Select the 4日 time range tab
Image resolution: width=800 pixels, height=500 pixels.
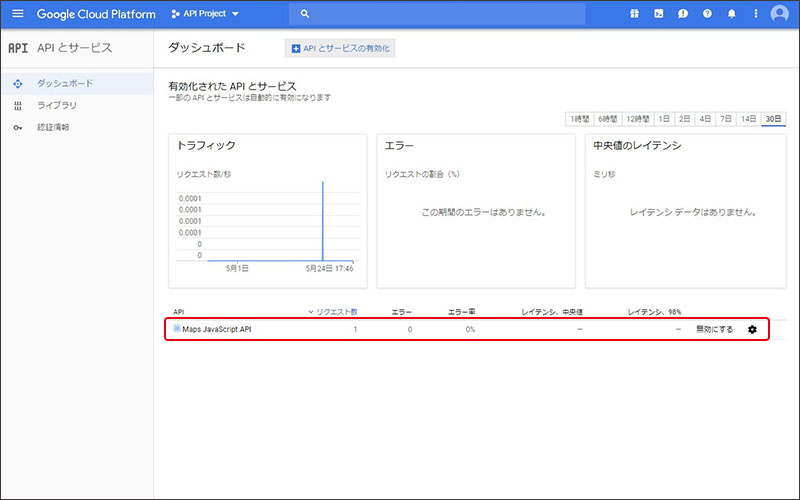pyautogui.click(x=705, y=119)
